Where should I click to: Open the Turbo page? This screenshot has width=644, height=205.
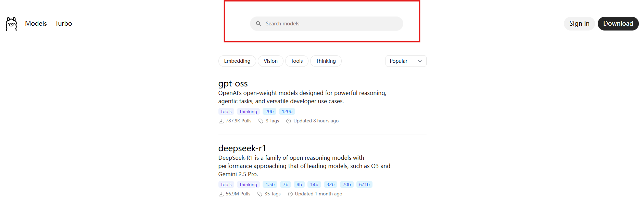(x=64, y=23)
